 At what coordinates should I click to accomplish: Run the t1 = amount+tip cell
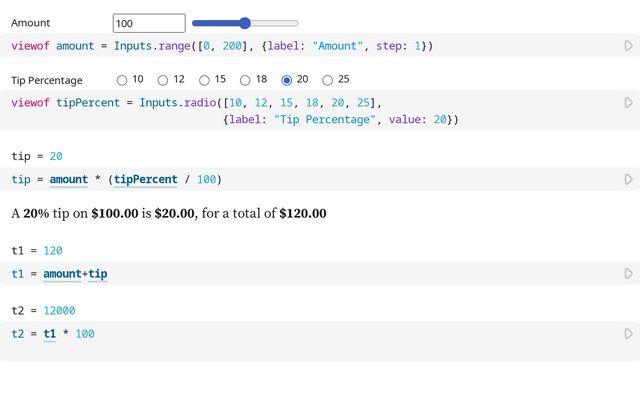coord(629,273)
